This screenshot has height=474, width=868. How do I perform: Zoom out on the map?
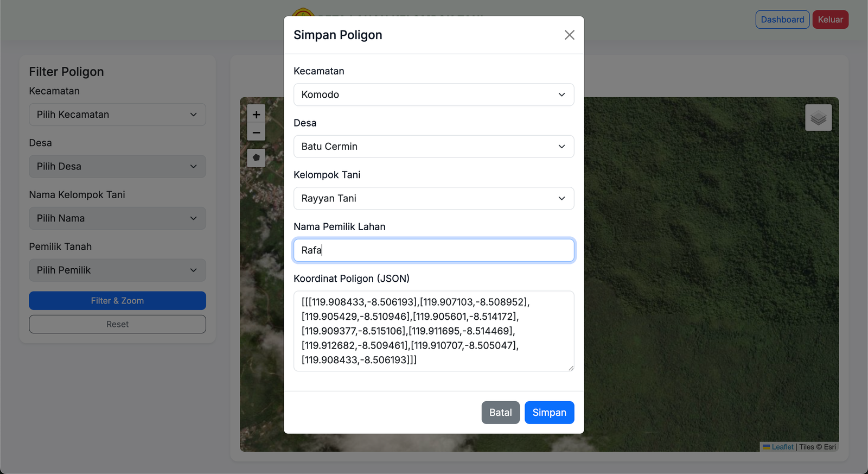click(x=256, y=132)
